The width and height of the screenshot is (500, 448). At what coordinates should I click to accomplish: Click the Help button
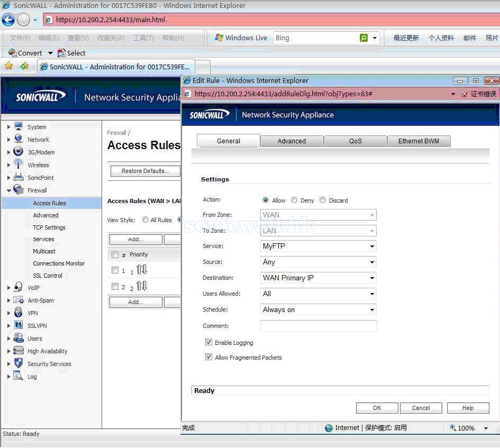468,408
